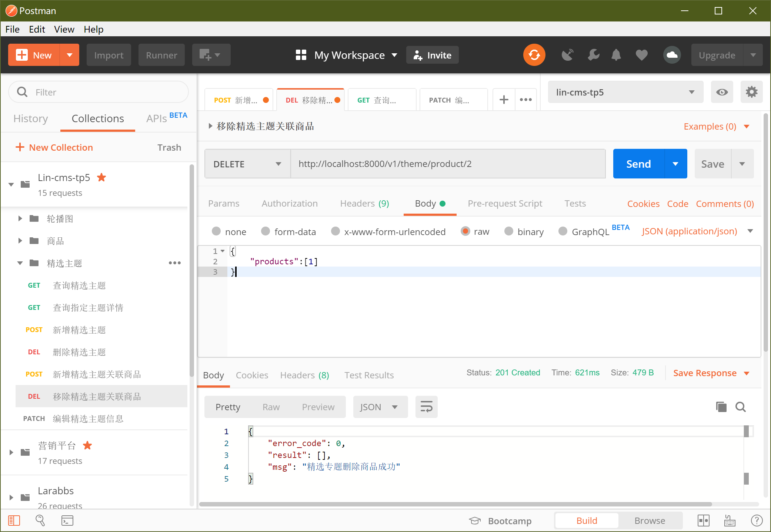Open the File menu

[x=12, y=29]
